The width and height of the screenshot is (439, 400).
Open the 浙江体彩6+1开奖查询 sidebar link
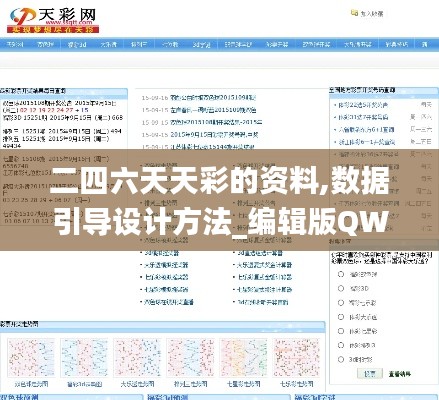point(367,142)
